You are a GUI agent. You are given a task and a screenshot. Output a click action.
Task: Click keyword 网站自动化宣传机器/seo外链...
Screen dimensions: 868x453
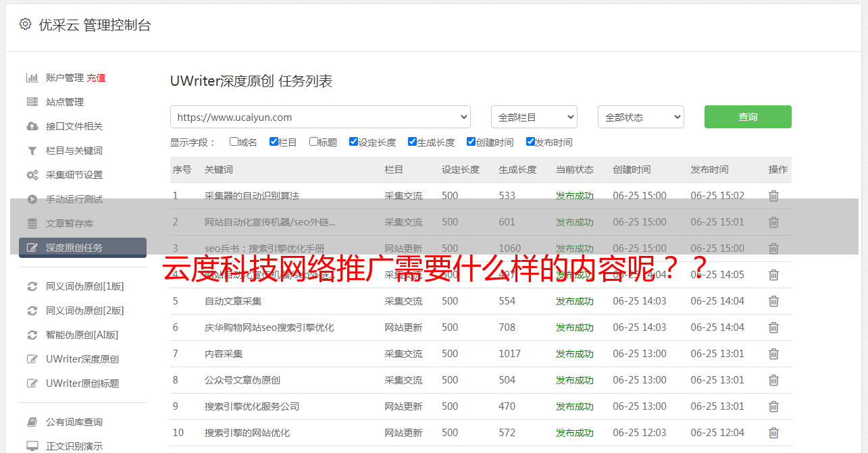coord(270,222)
